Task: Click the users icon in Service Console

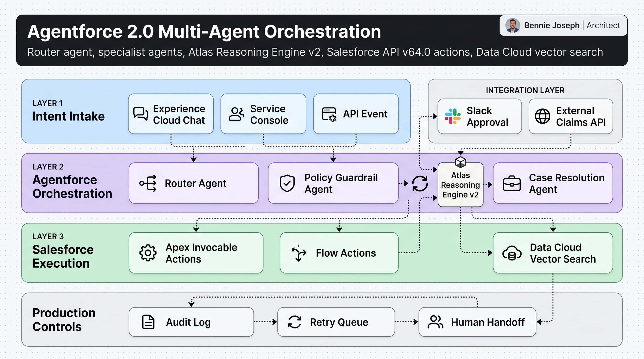Action: (x=236, y=114)
